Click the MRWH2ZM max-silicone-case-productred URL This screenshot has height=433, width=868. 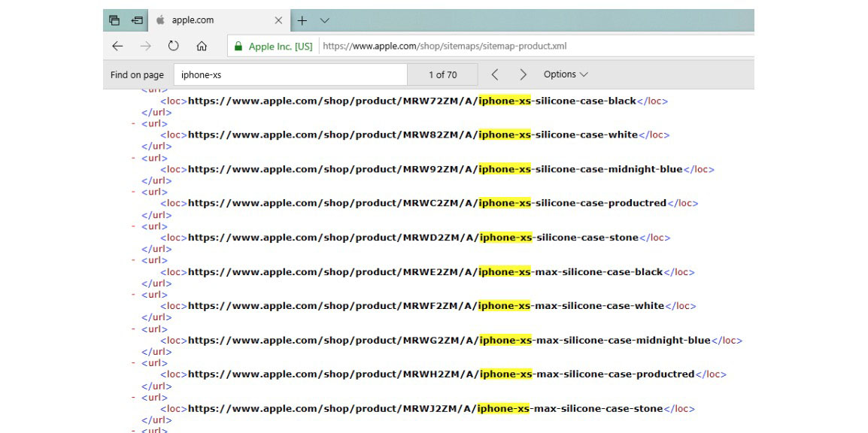(442, 374)
